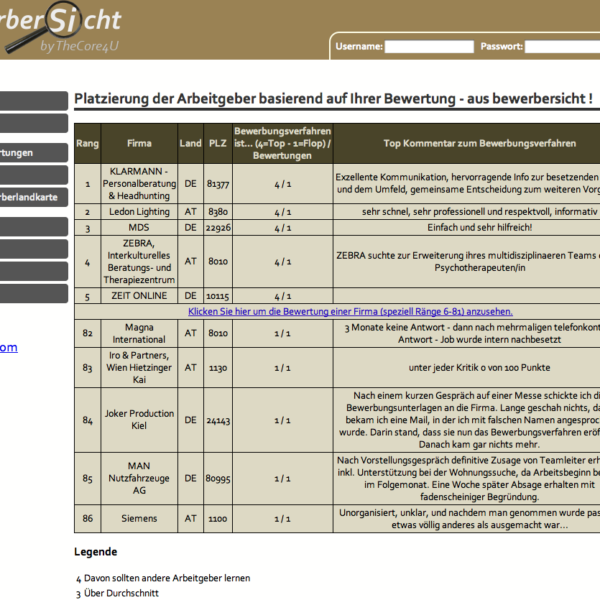600x600 pixels.
Task: Select the Joker Production Kiel cell
Action: [139, 420]
